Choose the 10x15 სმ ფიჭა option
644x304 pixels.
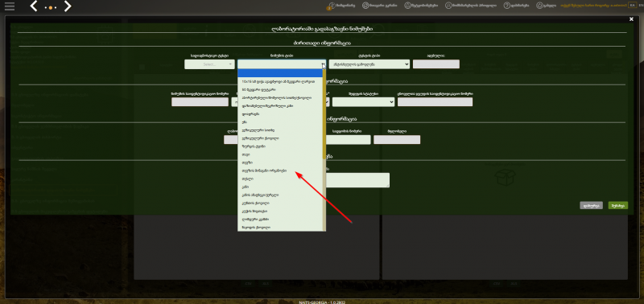point(280,81)
